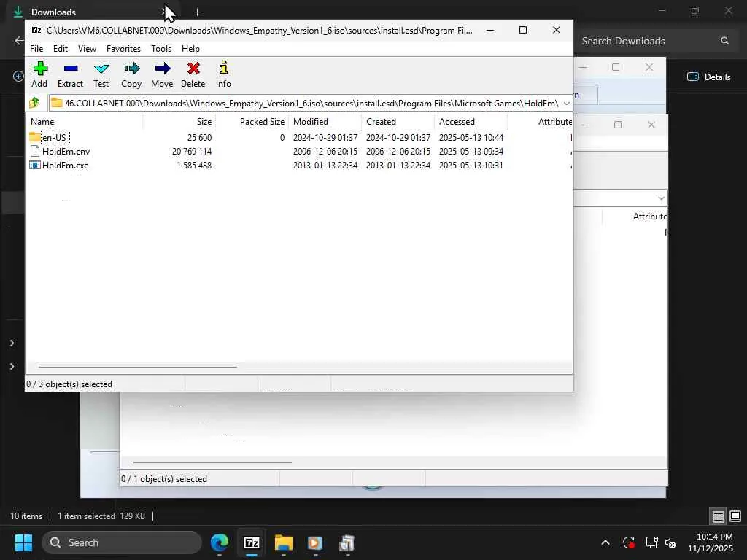Click the 7z icon in title bar
The height and width of the screenshot is (560, 747).
tap(36, 30)
